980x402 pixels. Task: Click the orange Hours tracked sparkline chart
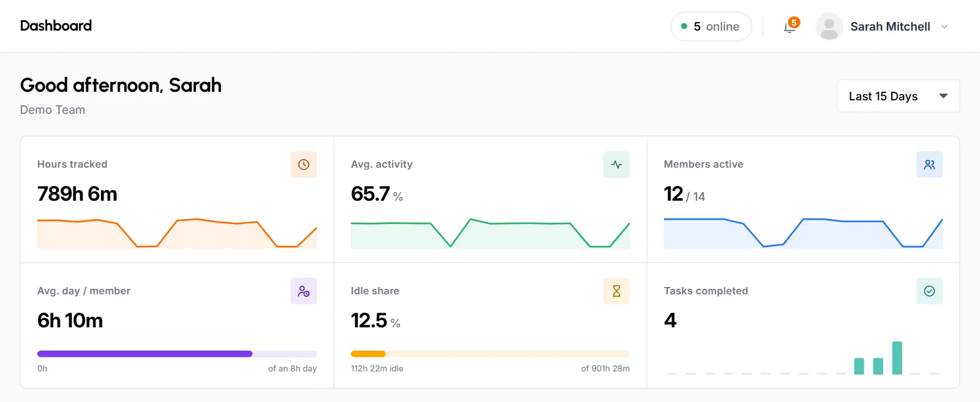(177, 233)
